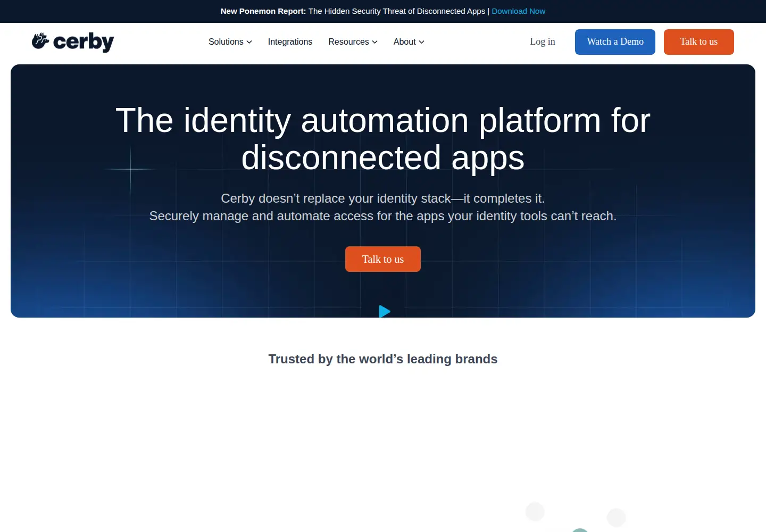Click the Trusted by leading brands heading
This screenshot has height=532, width=766.
[x=383, y=359]
